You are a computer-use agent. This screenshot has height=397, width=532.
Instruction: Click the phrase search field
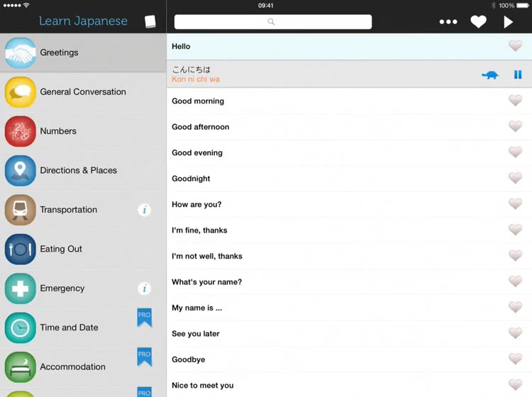(273, 22)
